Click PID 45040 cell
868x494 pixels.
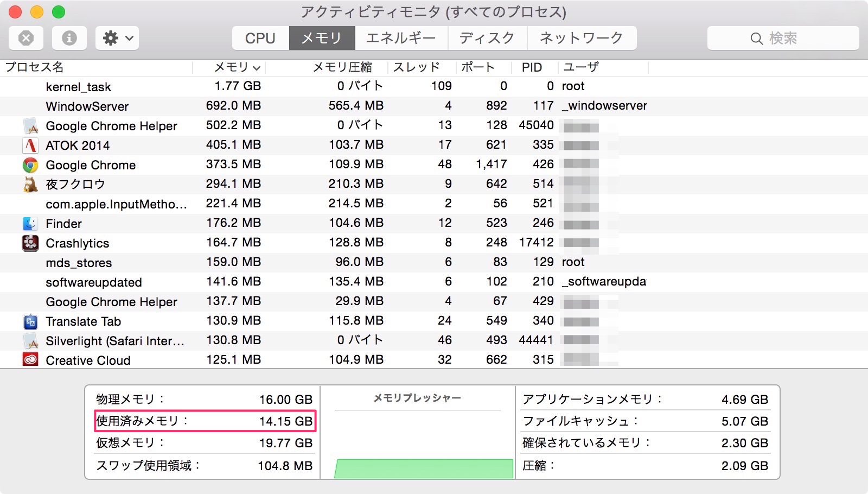click(x=536, y=125)
